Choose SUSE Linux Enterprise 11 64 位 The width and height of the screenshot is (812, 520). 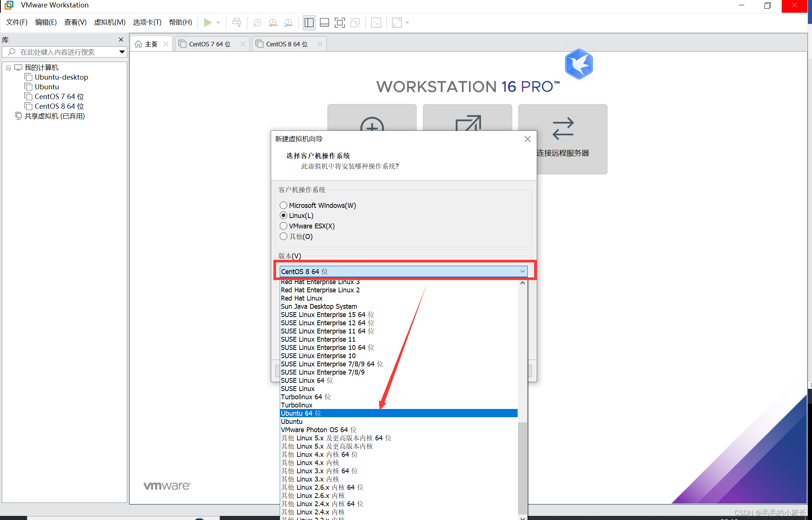point(399,331)
